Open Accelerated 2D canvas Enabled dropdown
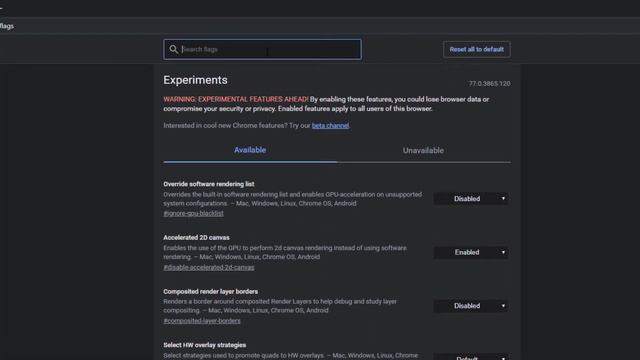The width and height of the screenshot is (640, 360). (471, 252)
